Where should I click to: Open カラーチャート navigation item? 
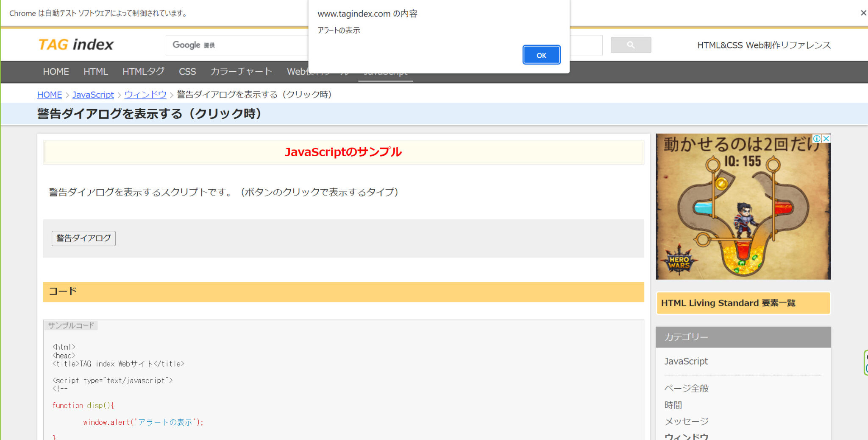click(241, 72)
